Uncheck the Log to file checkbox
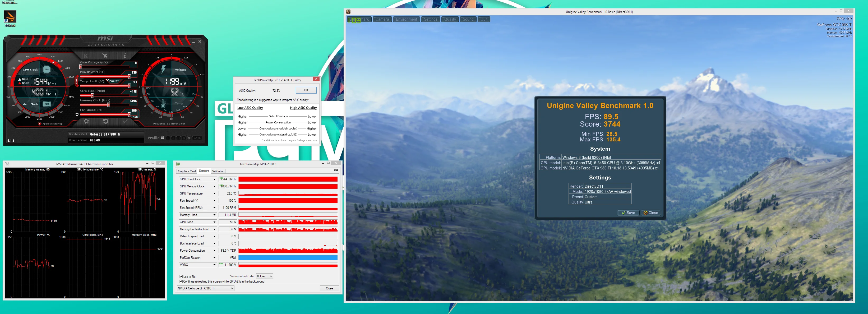 pos(181,277)
